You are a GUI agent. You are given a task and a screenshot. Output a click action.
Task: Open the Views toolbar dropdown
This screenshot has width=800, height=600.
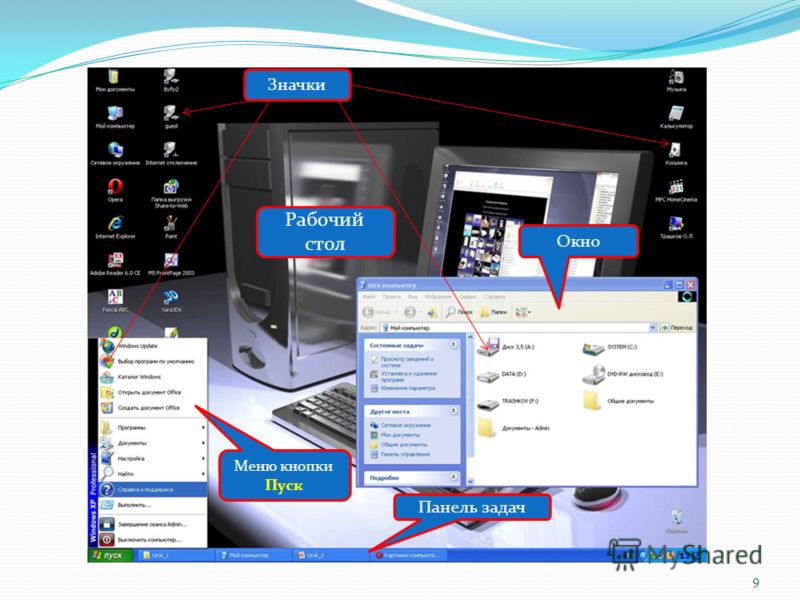[523, 312]
